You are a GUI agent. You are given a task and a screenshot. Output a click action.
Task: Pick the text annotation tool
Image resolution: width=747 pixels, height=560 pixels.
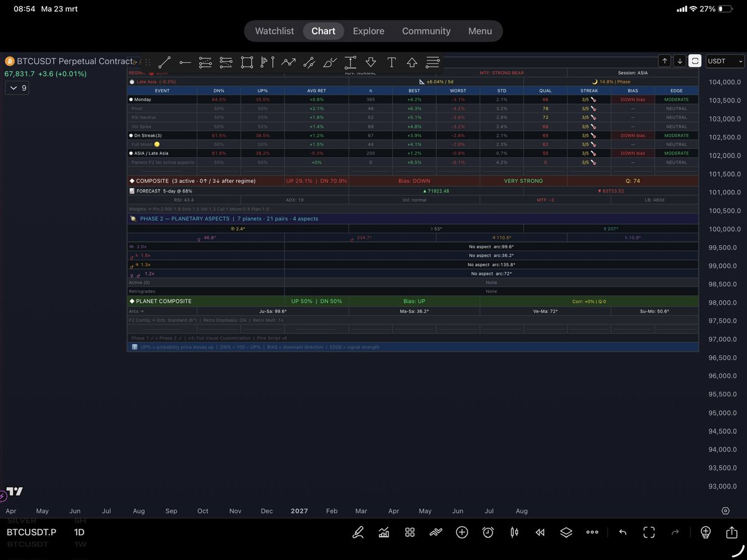[392, 62]
